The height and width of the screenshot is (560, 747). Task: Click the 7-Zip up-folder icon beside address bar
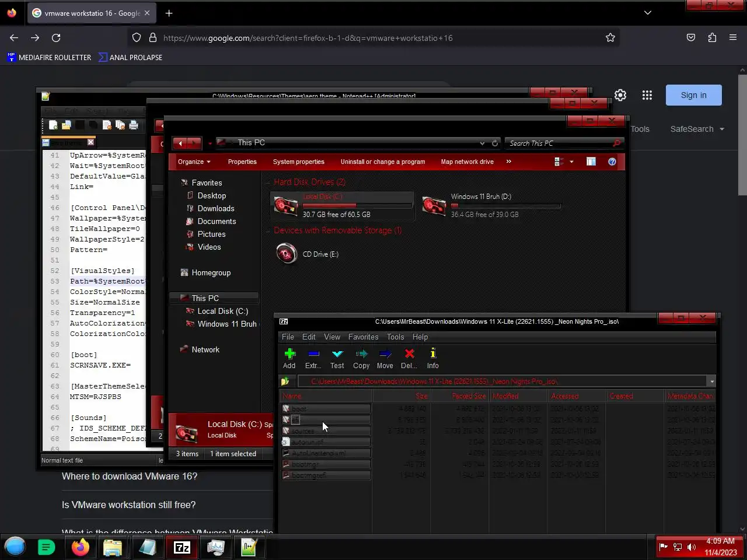(x=285, y=381)
